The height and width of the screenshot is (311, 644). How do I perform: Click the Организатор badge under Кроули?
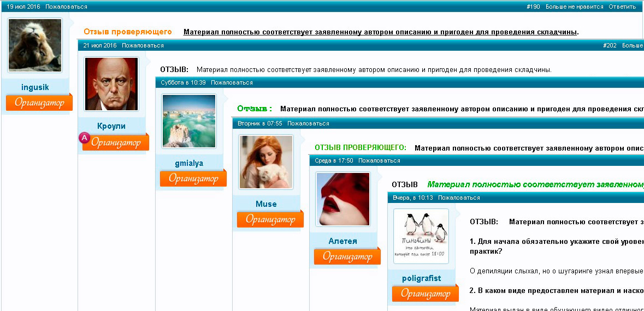point(115,142)
